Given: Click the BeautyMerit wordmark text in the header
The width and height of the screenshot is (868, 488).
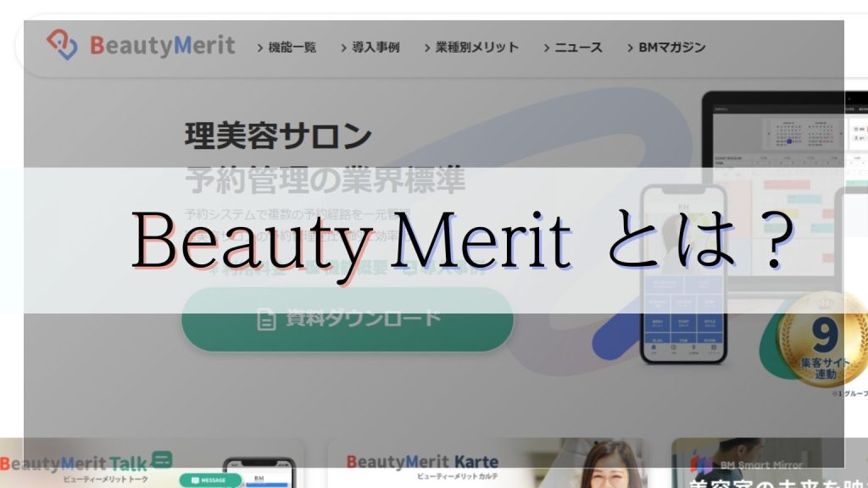Looking at the screenshot, I should [x=162, y=46].
